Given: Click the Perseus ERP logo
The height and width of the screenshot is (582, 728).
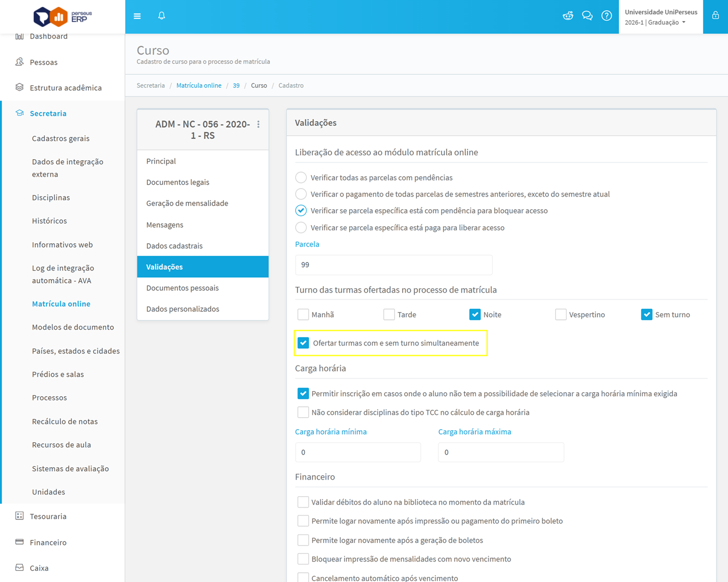Looking at the screenshot, I should point(63,16).
